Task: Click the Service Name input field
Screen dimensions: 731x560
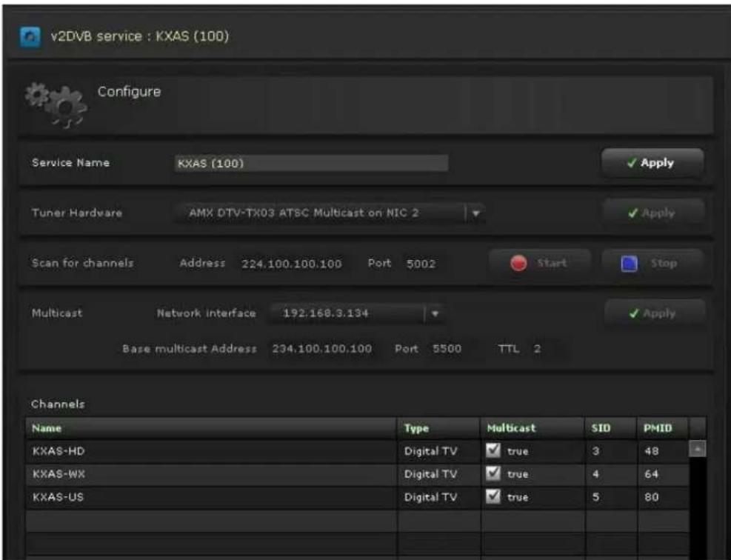Action: [x=311, y=163]
